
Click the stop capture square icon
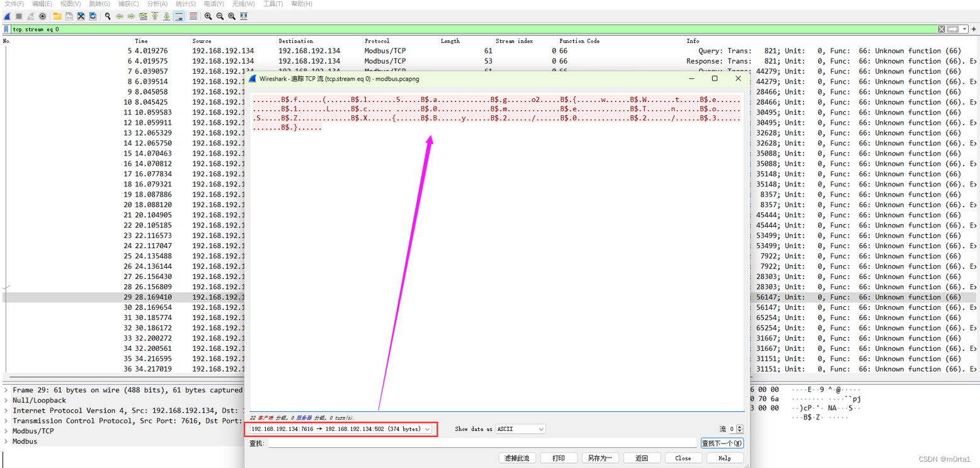(19, 16)
